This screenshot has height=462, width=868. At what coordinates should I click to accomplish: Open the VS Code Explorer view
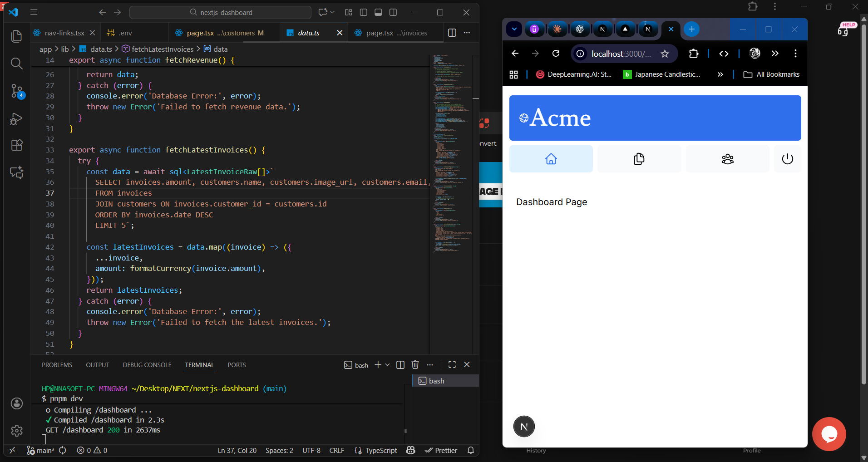(x=16, y=36)
